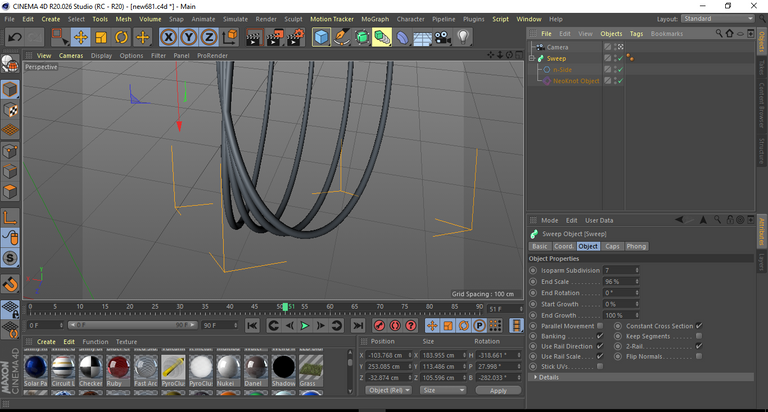Screen dimensions: 768x412
Task: Click Isoparm Subdivision stepper arrows
Action: point(637,270)
